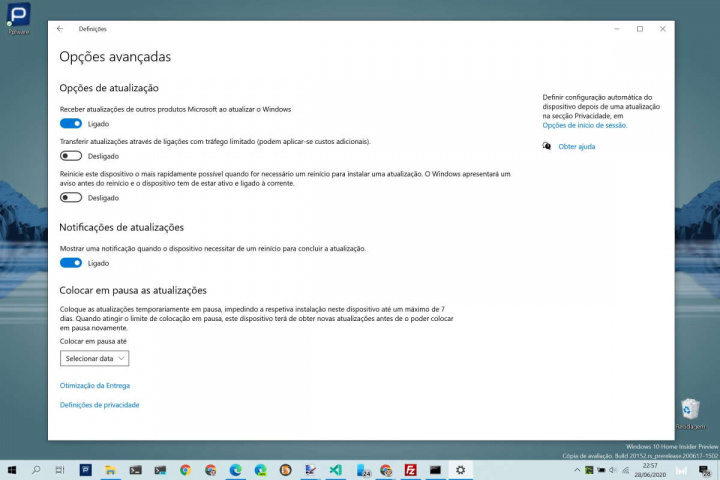Open Visual Studio Code from taskbar
Screen dimensions: 720x480
(336, 469)
